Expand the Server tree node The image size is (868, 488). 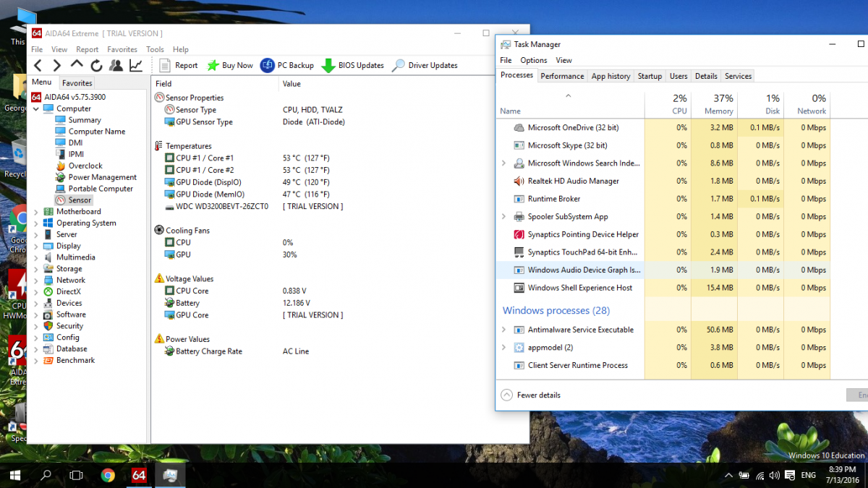[x=36, y=234]
